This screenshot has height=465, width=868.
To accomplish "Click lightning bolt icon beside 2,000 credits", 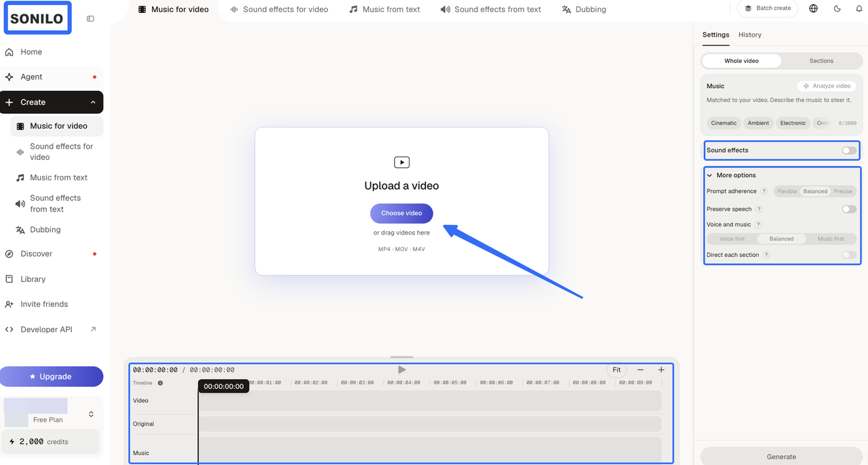I will (12, 442).
